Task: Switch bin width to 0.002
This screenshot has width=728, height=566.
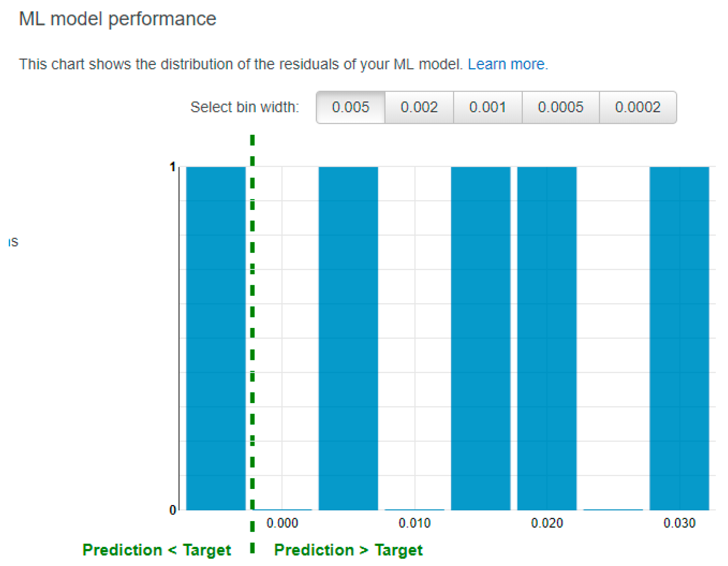Action: [x=419, y=107]
